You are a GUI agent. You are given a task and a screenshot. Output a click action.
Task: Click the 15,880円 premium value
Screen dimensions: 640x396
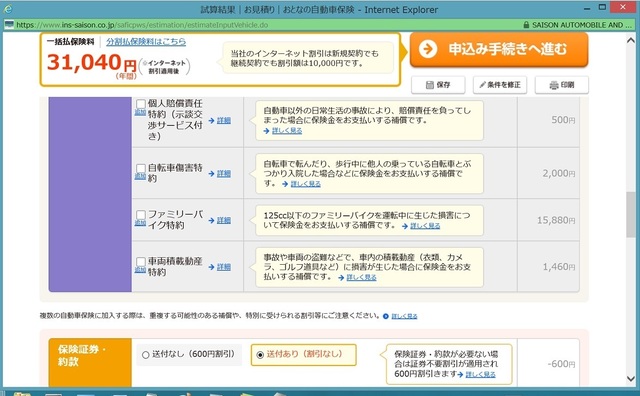(x=556, y=220)
